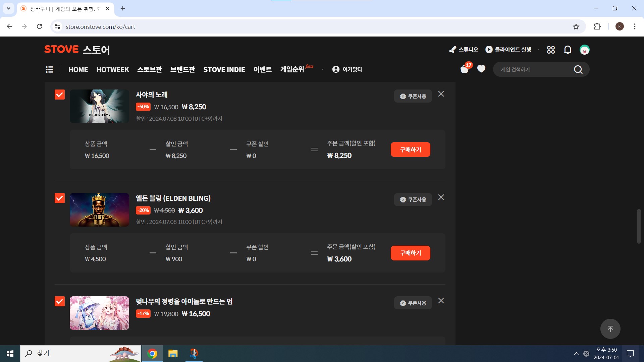This screenshot has width=644, height=362.
Task: Open the four-circle services grid icon
Action: (x=551, y=50)
